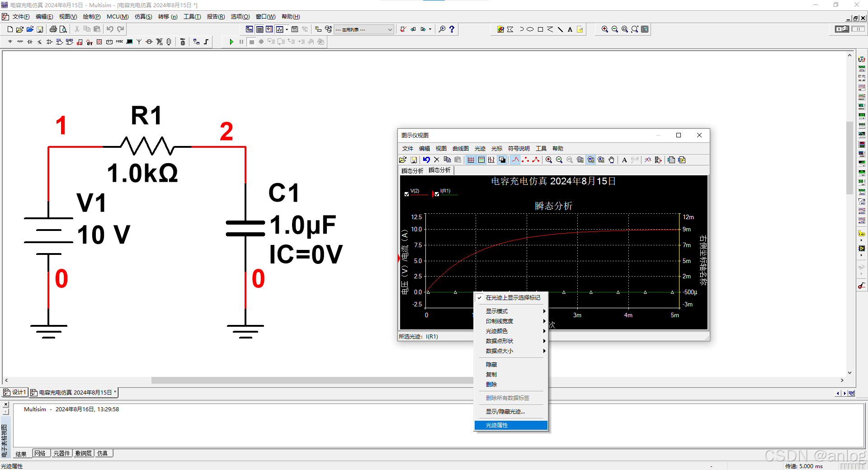Choose Hide from the context menu
Screen dimensions: 868x470
click(511, 365)
